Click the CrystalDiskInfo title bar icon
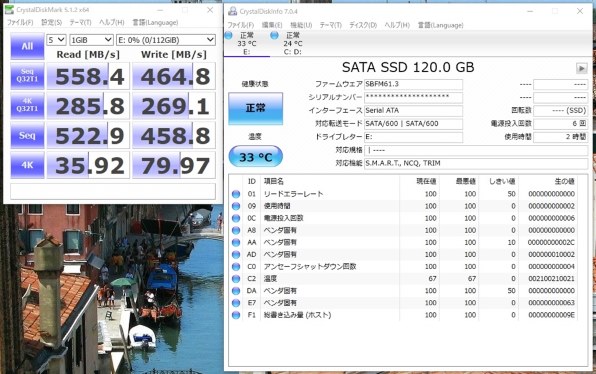 (x=232, y=11)
